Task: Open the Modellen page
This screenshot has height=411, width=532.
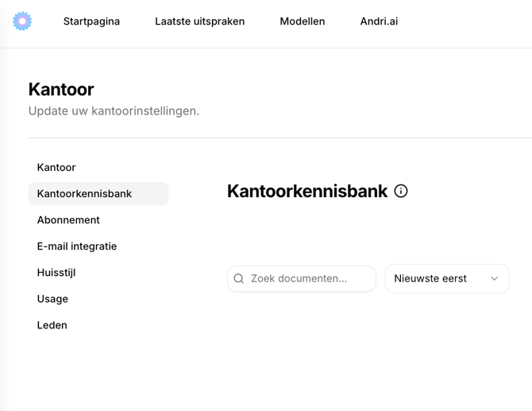Action: [x=302, y=21]
